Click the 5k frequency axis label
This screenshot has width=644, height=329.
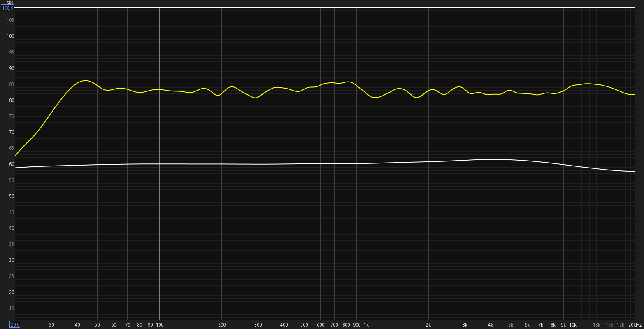[511, 325]
